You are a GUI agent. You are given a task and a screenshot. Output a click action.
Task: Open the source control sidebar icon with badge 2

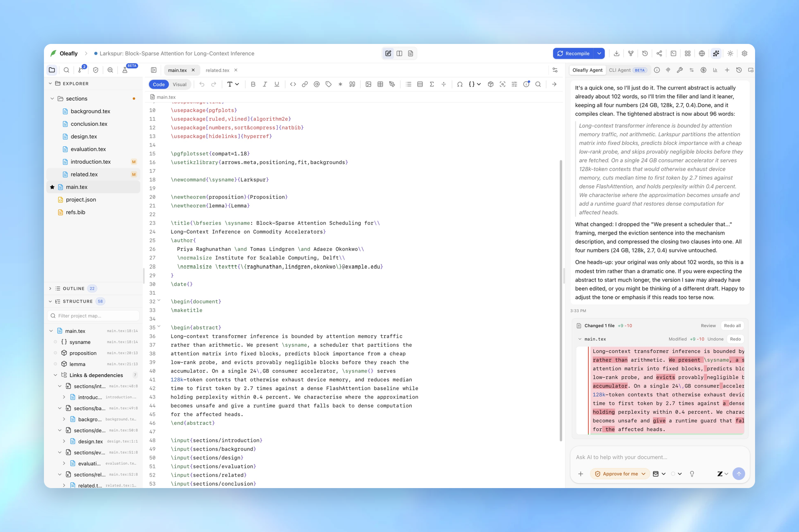pyautogui.click(x=81, y=70)
